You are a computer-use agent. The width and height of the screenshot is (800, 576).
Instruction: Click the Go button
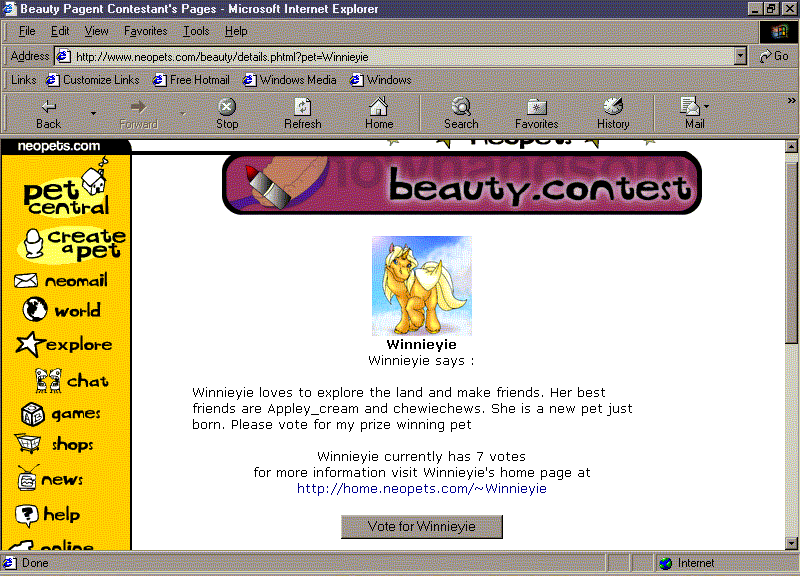(773, 56)
